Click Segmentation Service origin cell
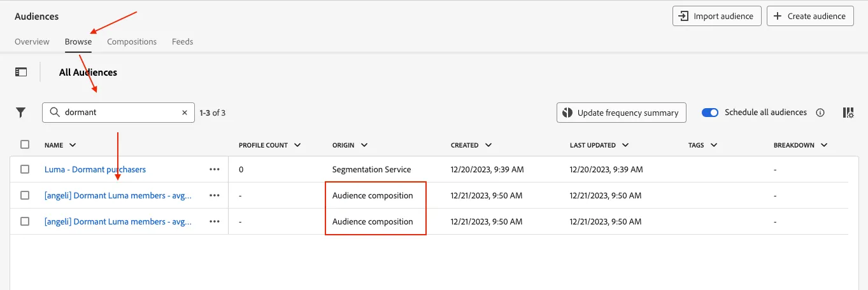The image size is (868, 290). [372, 169]
